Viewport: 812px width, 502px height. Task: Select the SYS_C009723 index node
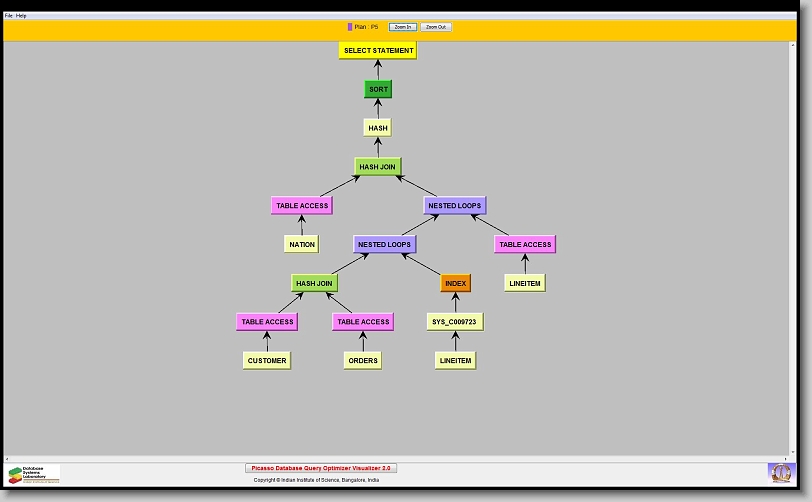455,322
